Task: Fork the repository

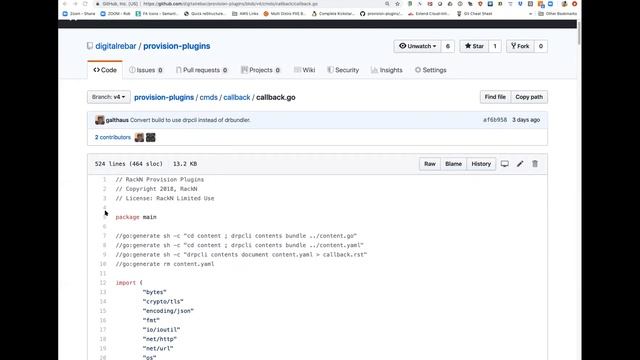Action: click(x=520, y=46)
